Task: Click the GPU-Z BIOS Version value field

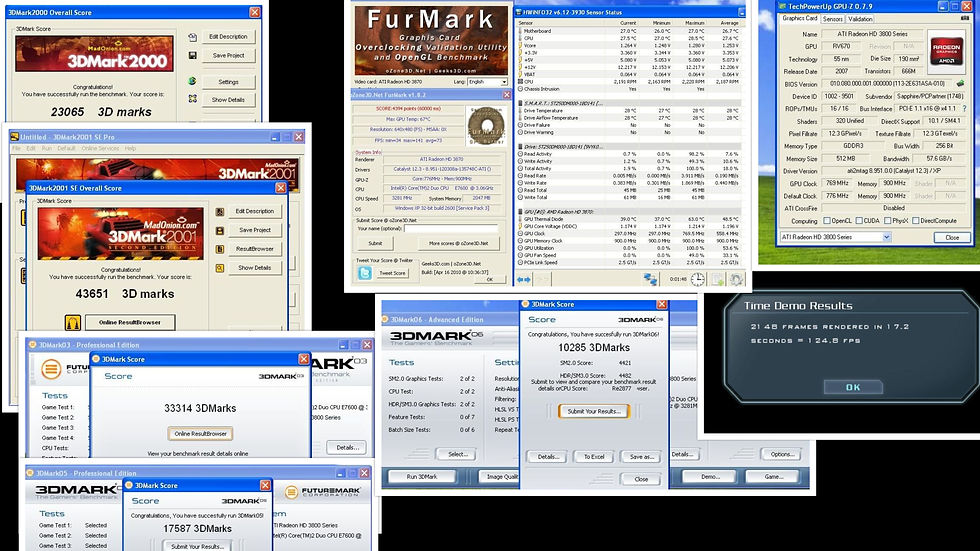Action: click(x=887, y=84)
